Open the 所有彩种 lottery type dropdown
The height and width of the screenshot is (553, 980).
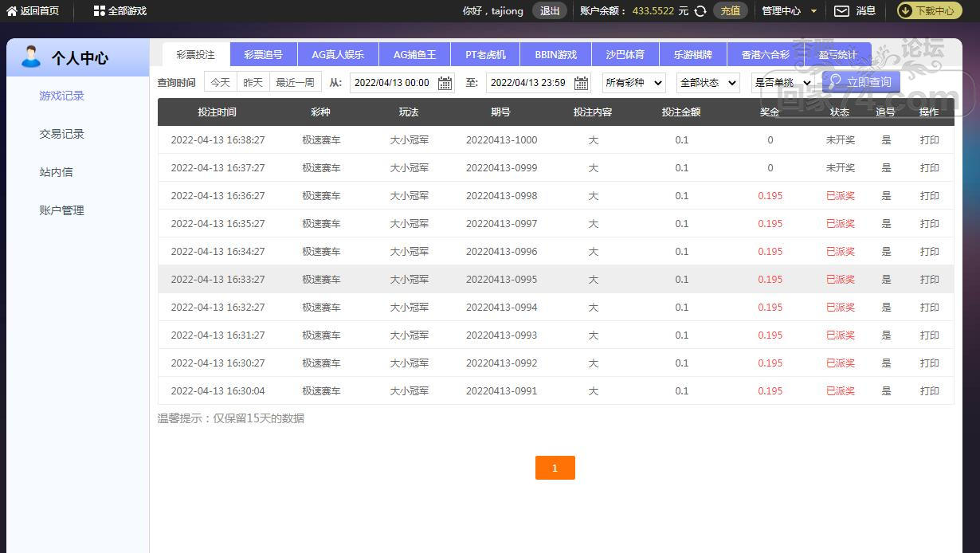coord(634,83)
